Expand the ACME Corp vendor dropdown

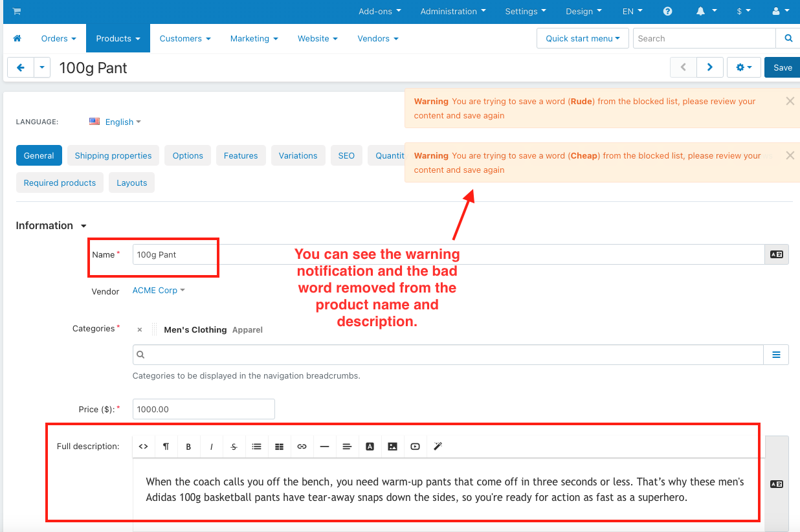point(159,291)
